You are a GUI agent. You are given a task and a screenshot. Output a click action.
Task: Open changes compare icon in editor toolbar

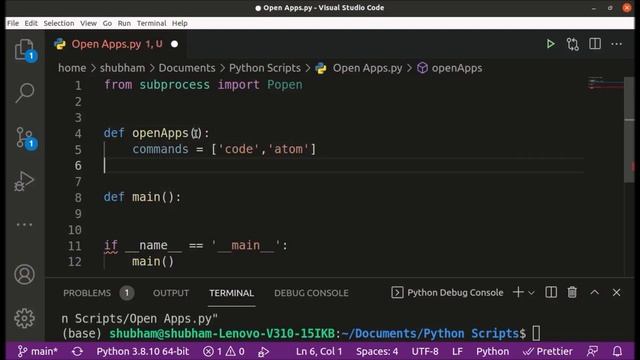pos(573,44)
